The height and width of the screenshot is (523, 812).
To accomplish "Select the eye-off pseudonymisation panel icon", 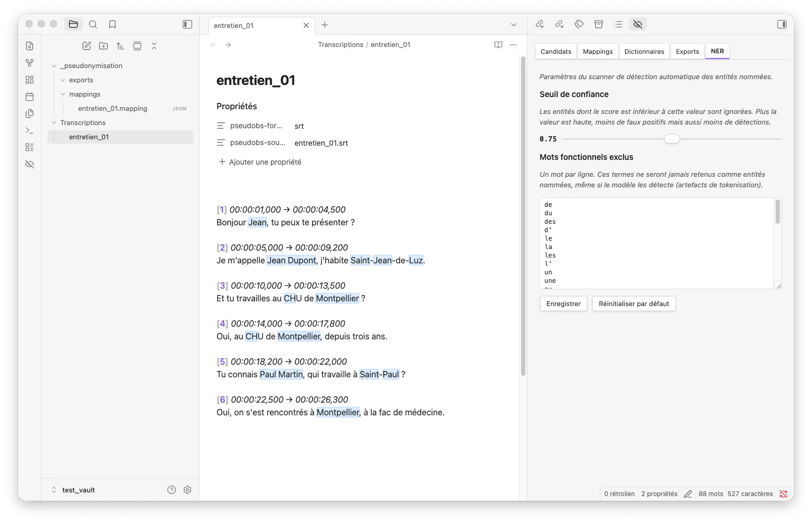I will [x=638, y=24].
